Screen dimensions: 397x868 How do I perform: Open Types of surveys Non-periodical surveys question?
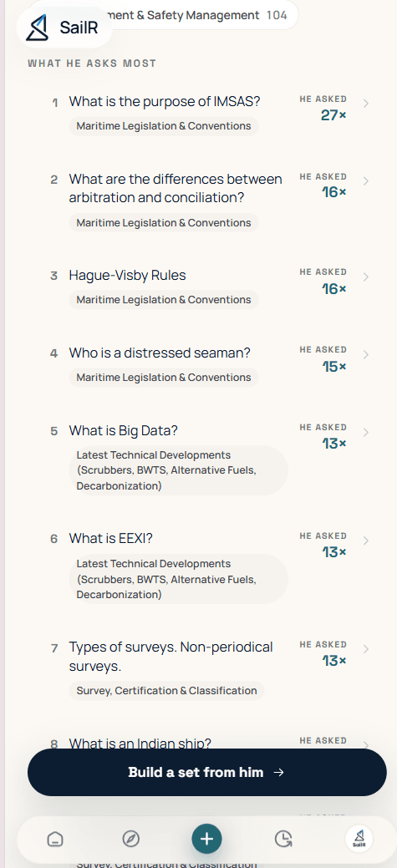click(x=171, y=657)
